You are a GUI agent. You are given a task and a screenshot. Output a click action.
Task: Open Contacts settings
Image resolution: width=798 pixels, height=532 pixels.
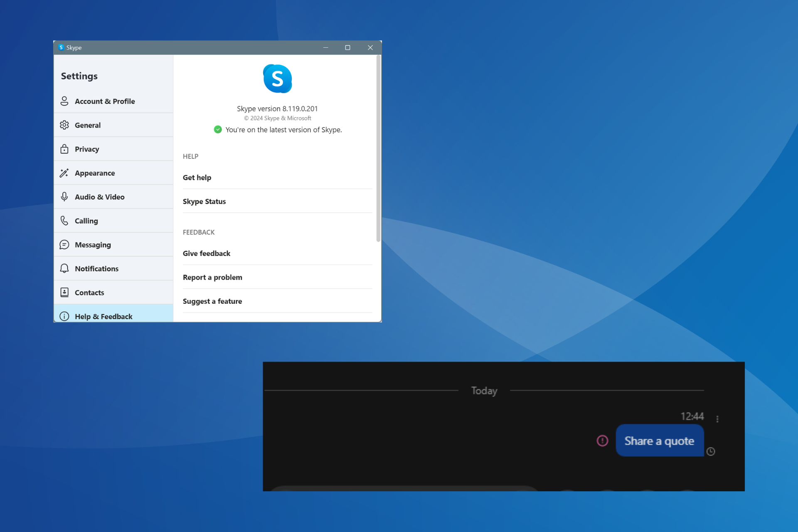click(x=113, y=292)
